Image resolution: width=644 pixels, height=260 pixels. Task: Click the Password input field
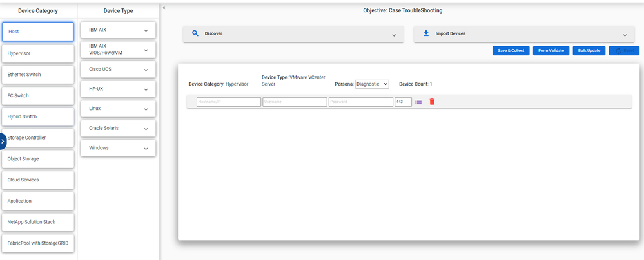click(x=360, y=102)
